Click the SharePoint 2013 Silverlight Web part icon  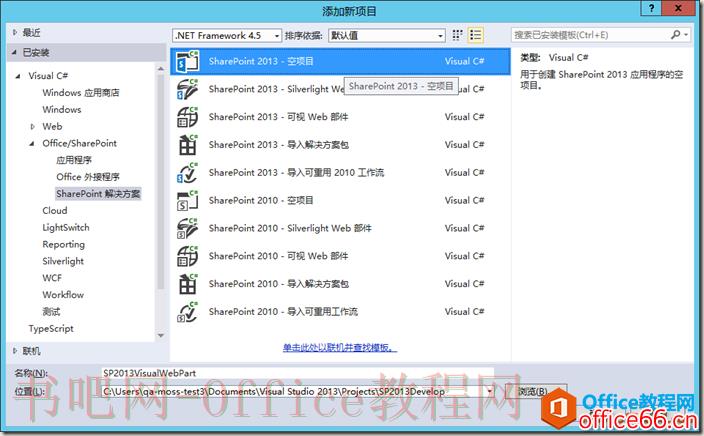(x=188, y=89)
